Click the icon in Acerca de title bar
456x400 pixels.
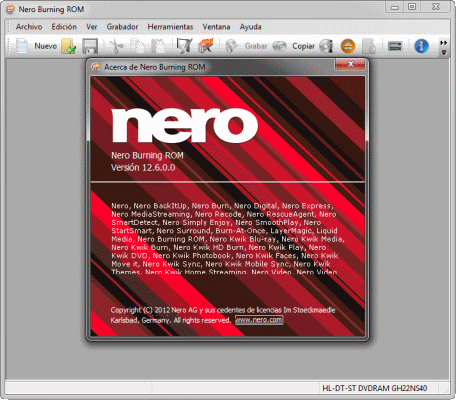tap(96, 67)
